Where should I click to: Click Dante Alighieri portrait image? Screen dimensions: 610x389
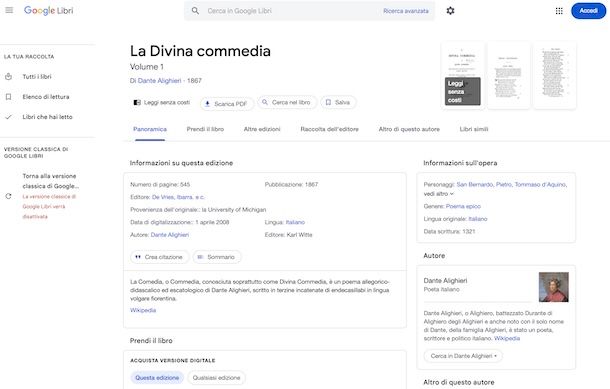(x=554, y=287)
